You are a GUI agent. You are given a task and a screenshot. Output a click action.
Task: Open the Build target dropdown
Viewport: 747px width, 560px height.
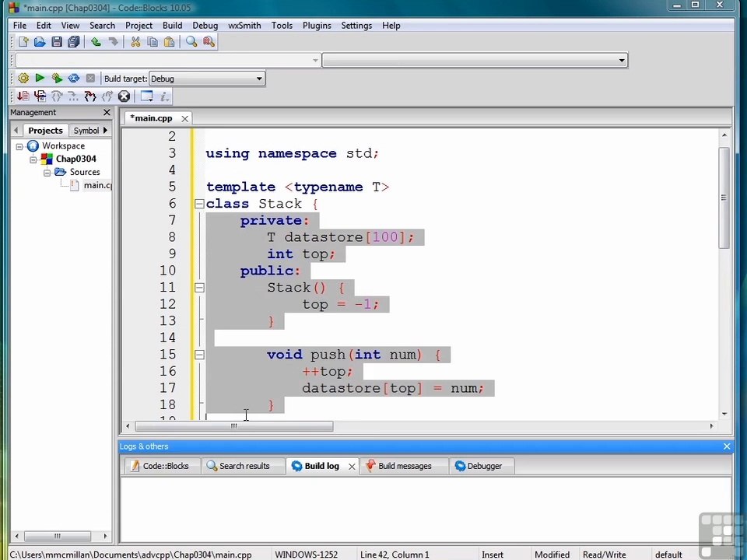[207, 79]
